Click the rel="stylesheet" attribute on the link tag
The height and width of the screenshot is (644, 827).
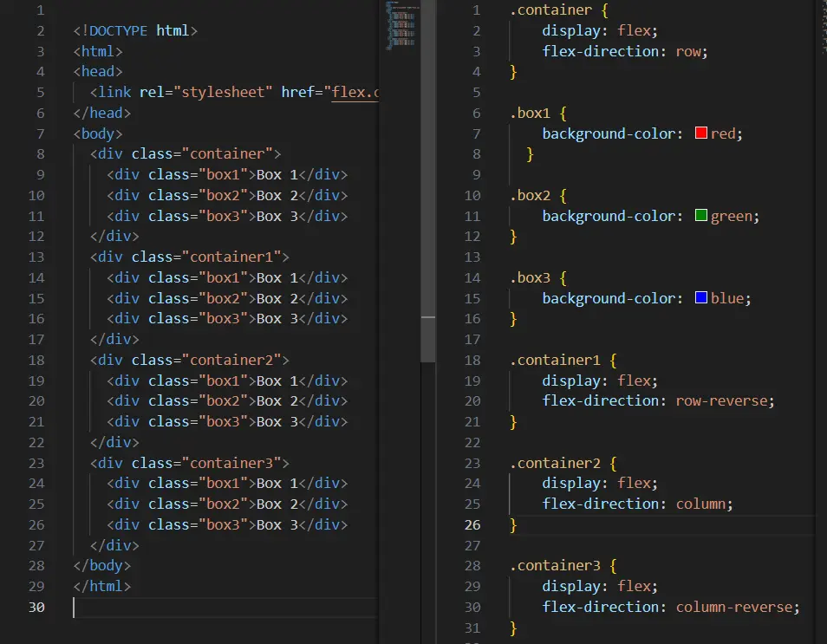[206, 92]
